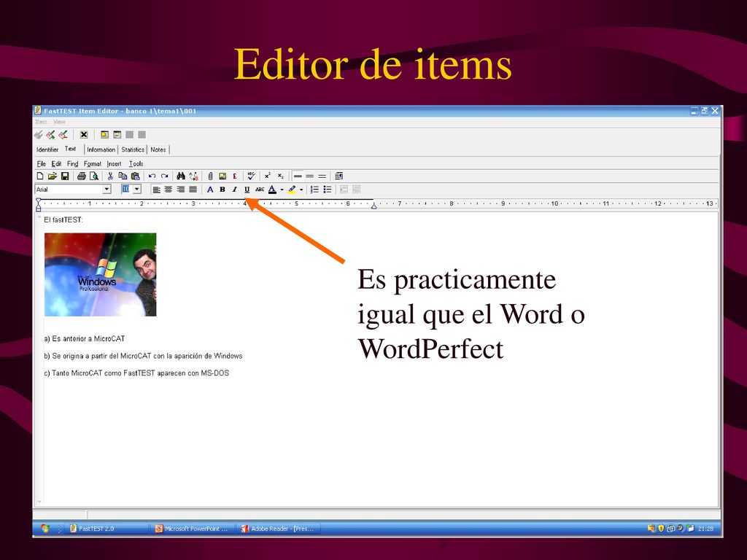747x560 pixels.
Task: Apply numbered list formatting
Action: point(314,190)
